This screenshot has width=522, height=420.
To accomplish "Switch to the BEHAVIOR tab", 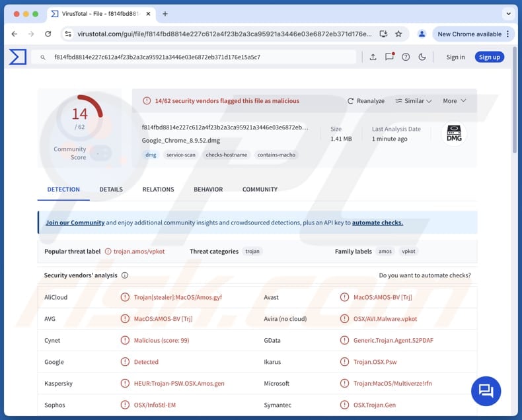I will [x=208, y=190].
